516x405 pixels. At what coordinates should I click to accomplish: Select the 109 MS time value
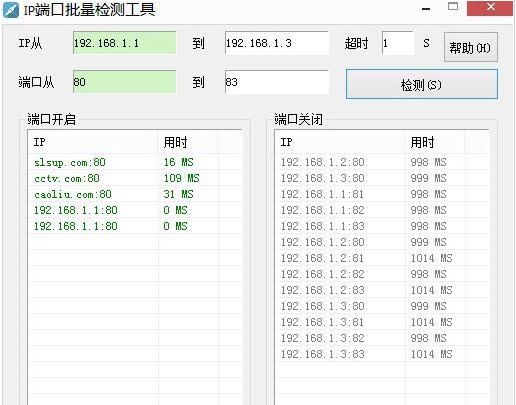pyautogui.click(x=182, y=178)
